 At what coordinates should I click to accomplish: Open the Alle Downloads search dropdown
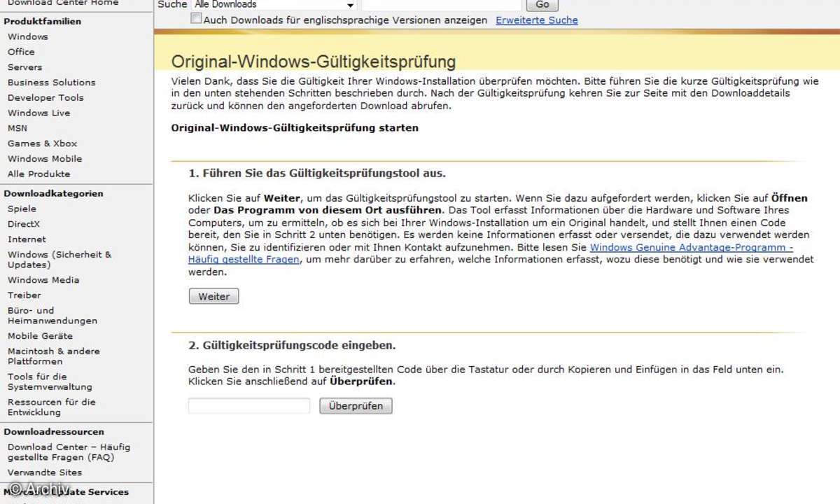click(275, 4)
